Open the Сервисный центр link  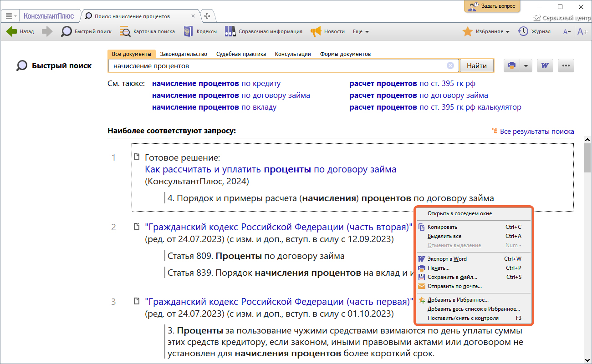[x=561, y=18]
